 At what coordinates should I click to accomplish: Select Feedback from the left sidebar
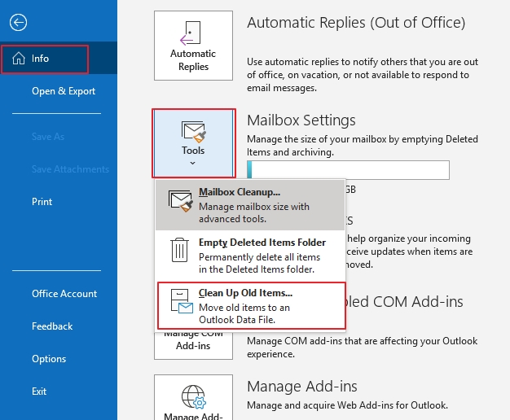[52, 326]
